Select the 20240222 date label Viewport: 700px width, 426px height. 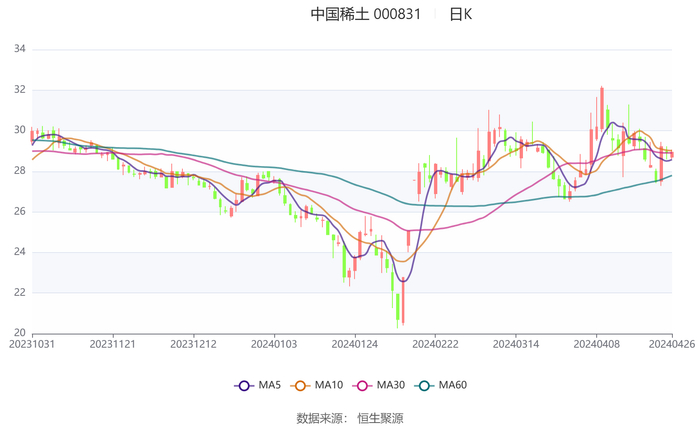[x=435, y=345]
